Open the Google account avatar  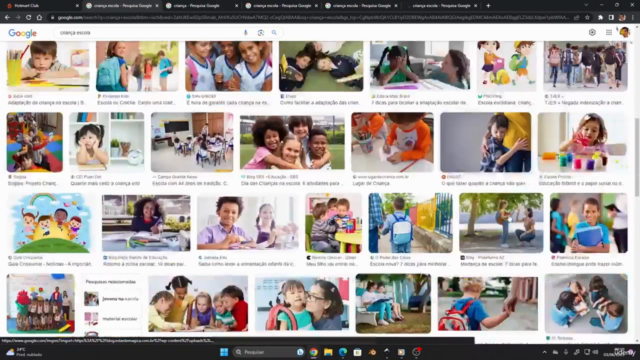point(624,32)
